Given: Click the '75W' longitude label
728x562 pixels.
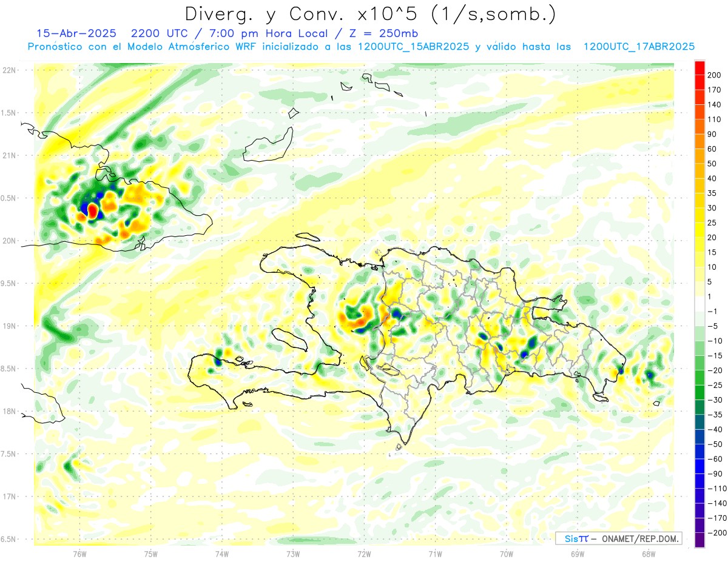Looking at the screenshot, I should (x=150, y=553).
